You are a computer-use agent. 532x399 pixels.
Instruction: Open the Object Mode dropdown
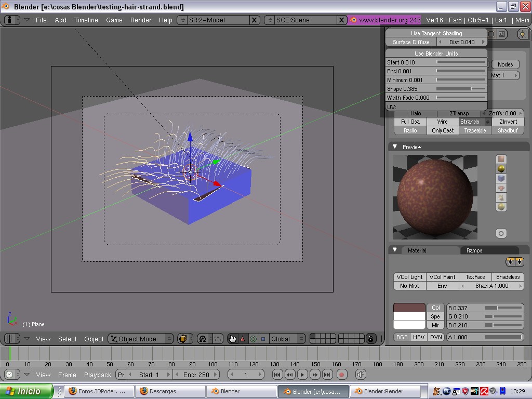(x=141, y=339)
